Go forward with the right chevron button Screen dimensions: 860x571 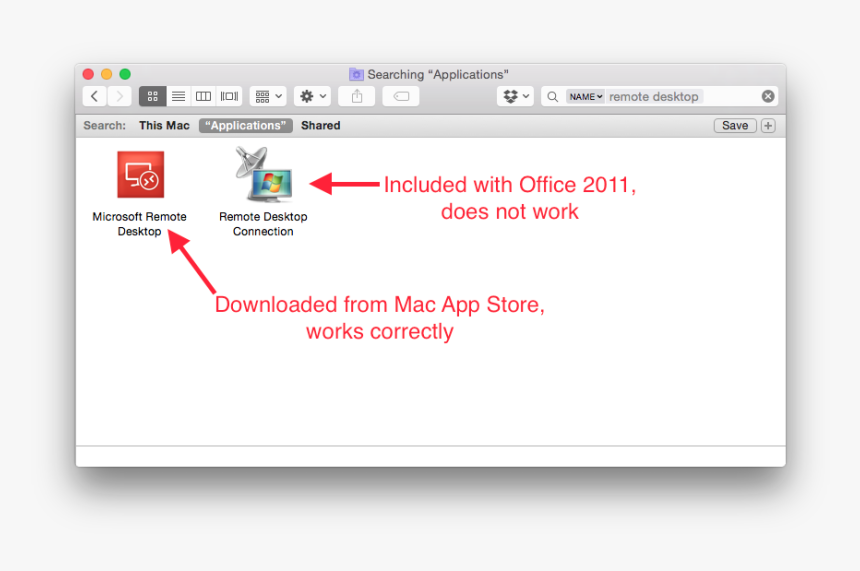pyautogui.click(x=120, y=97)
